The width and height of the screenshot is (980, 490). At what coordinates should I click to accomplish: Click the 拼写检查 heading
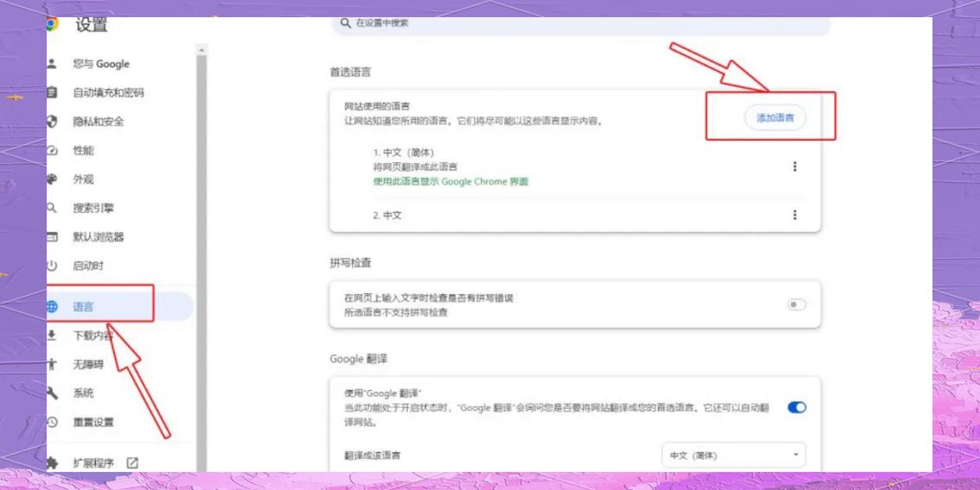point(350,263)
